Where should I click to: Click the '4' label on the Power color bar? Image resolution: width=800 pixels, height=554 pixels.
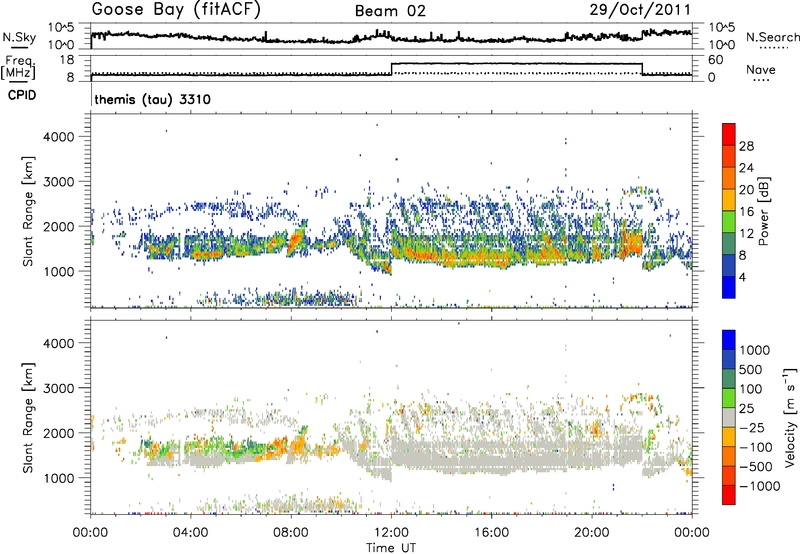click(743, 277)
